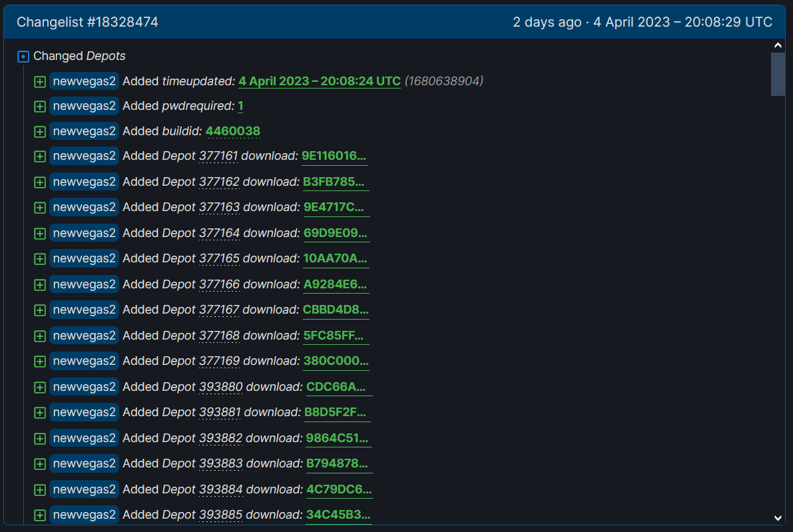Collapse the Changed Depots section
793x532 pixels.
pos(23,56)
